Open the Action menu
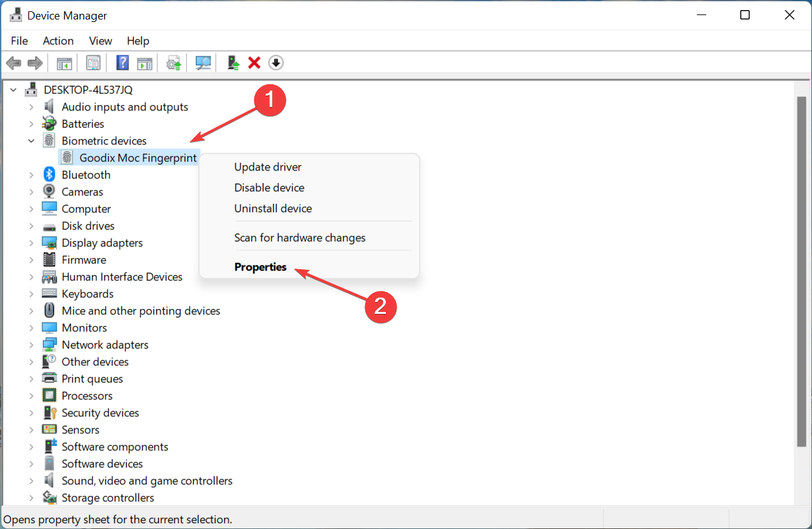 coord(58,41)
